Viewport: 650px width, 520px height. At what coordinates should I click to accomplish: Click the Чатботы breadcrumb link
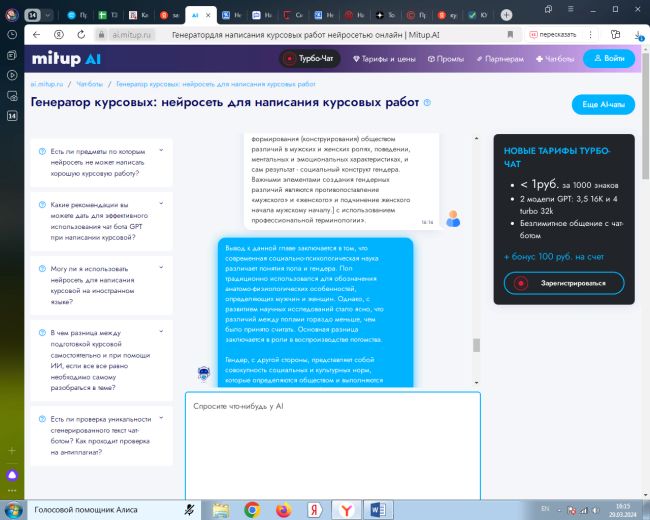(x=90, y=84)
